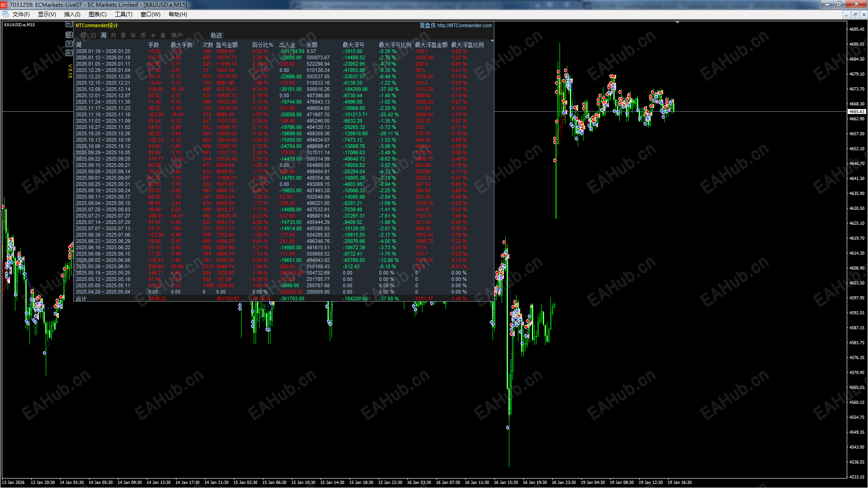Click the balance value 500073.67
The width and height of the screenshot is (868, 488).
318,57
